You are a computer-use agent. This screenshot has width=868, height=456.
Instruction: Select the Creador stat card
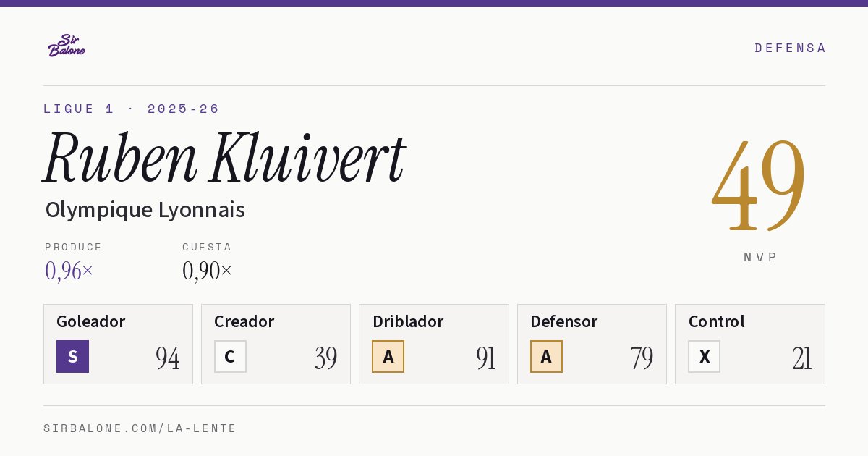(276, 344)
